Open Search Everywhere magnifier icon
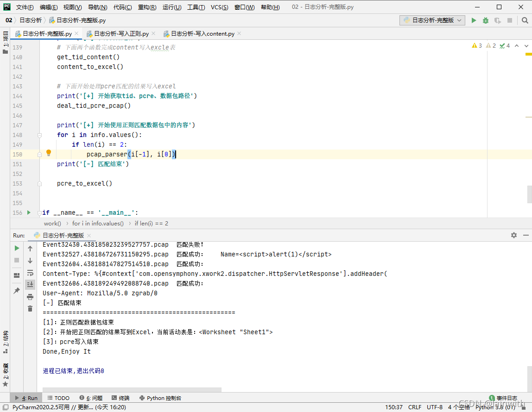The width and height of the screenshot is (532, 412). click(x=525, y=20)
